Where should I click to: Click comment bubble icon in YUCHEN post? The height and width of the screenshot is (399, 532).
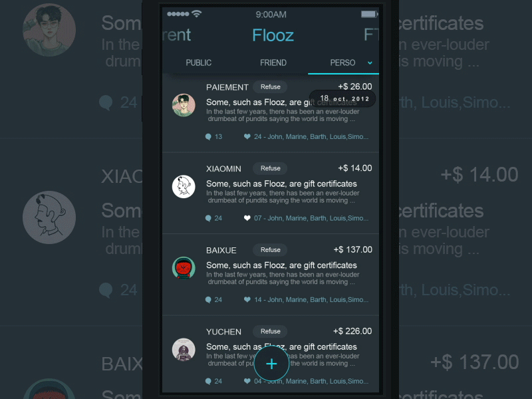click(208, 381)
